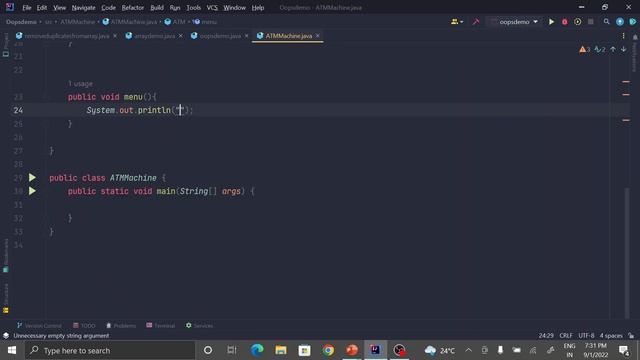Open the oopsdemo run configuration dropdown
Screen dimensions: 640x360
pos(514,22)
